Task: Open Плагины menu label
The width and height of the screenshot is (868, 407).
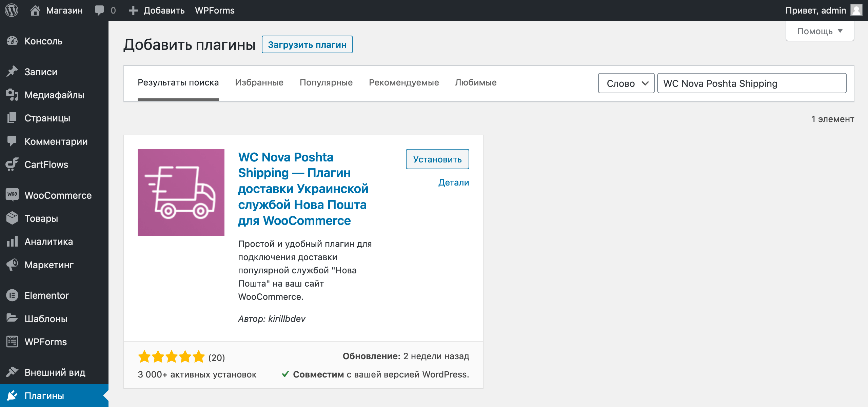Action: click(x=44, y=396)
